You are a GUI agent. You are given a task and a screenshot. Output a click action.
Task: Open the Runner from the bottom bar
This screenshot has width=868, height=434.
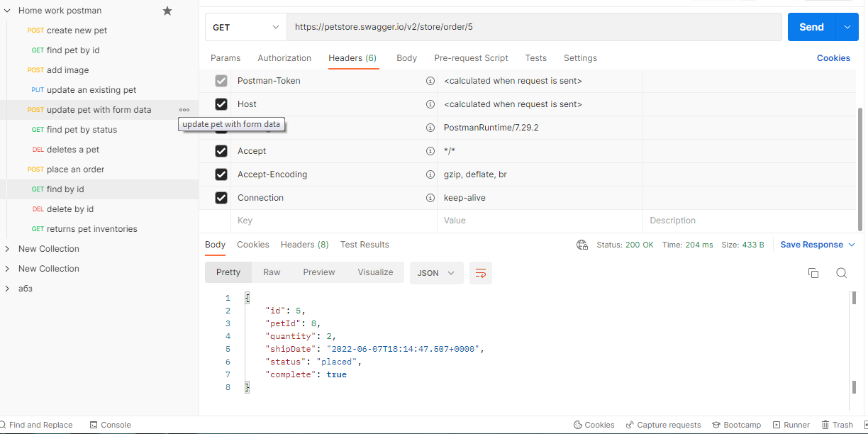(x=791, y=424)
